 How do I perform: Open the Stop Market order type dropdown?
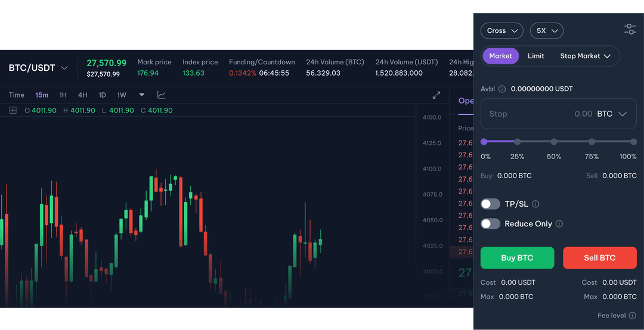585,56
